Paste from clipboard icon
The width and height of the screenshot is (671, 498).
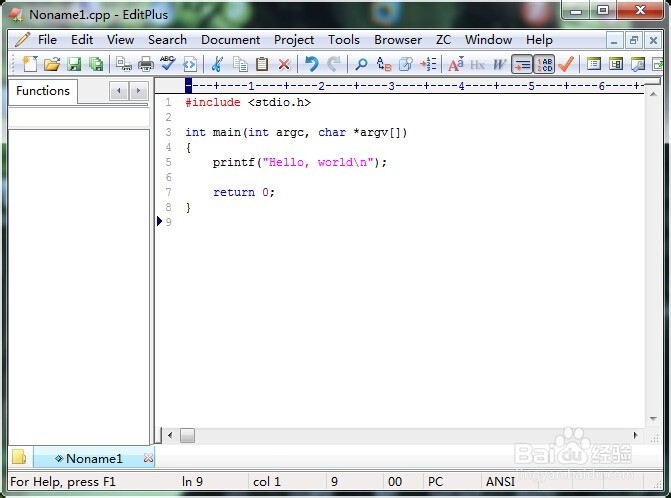click(262, 64)
